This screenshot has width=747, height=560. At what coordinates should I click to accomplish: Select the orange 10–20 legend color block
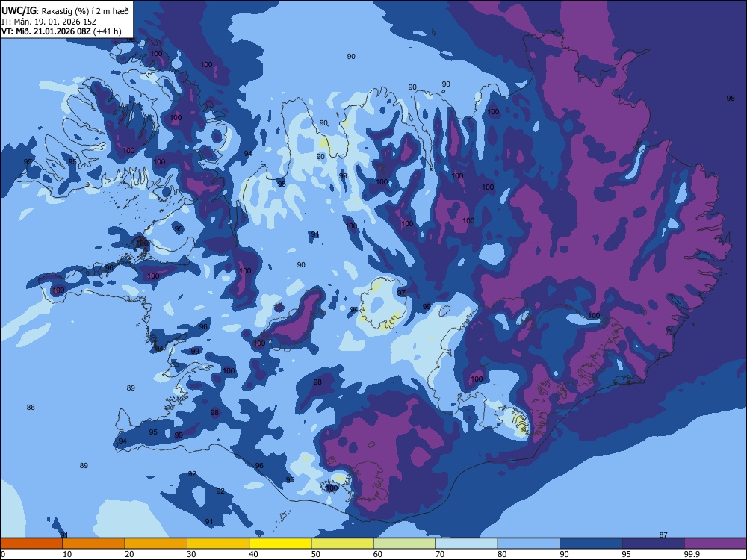94,544
